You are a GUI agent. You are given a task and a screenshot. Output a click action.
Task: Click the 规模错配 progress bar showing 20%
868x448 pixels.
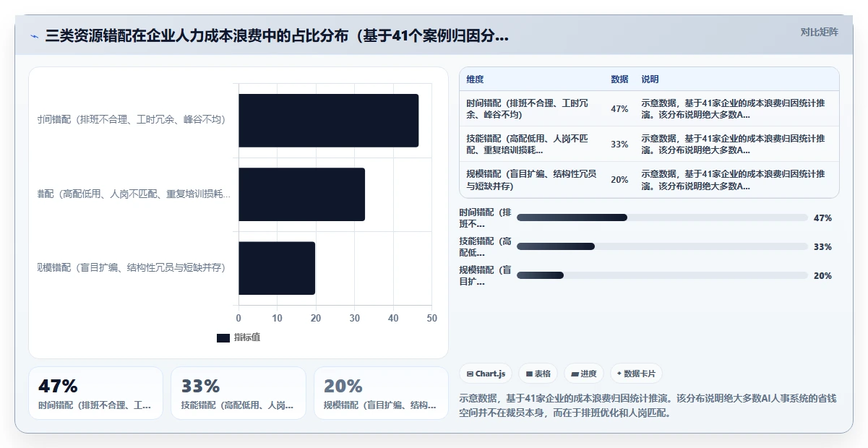(662, 275)
